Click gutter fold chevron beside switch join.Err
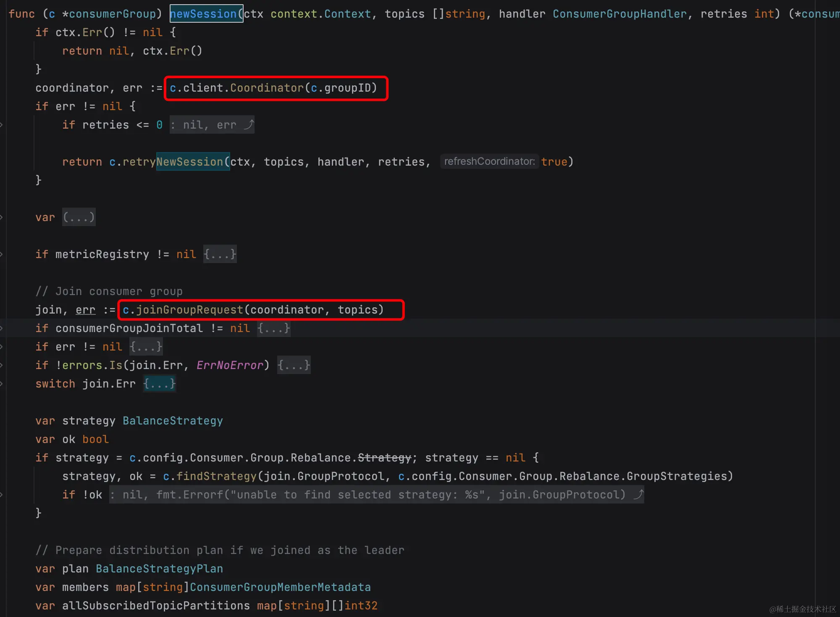This screenshot has height=617, width=840. [x=2, y=384]
